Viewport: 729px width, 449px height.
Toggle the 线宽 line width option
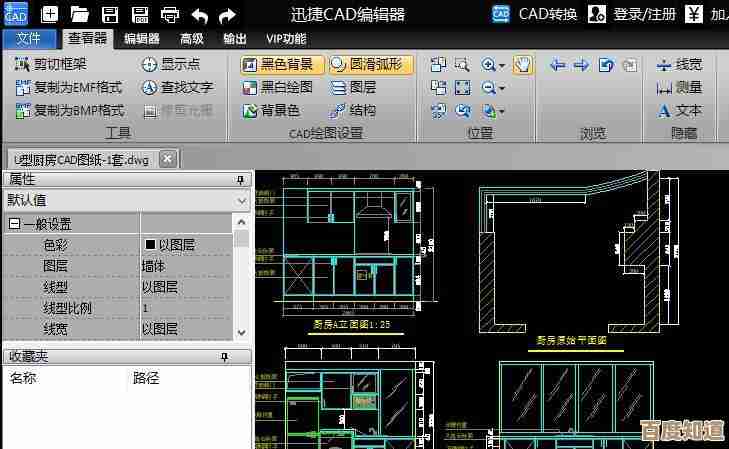[679, 64]
